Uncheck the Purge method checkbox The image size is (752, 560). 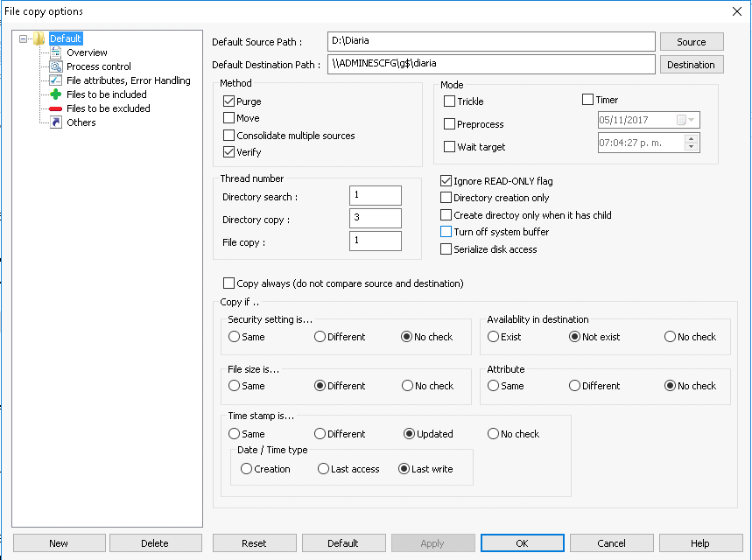pos(228,101)
